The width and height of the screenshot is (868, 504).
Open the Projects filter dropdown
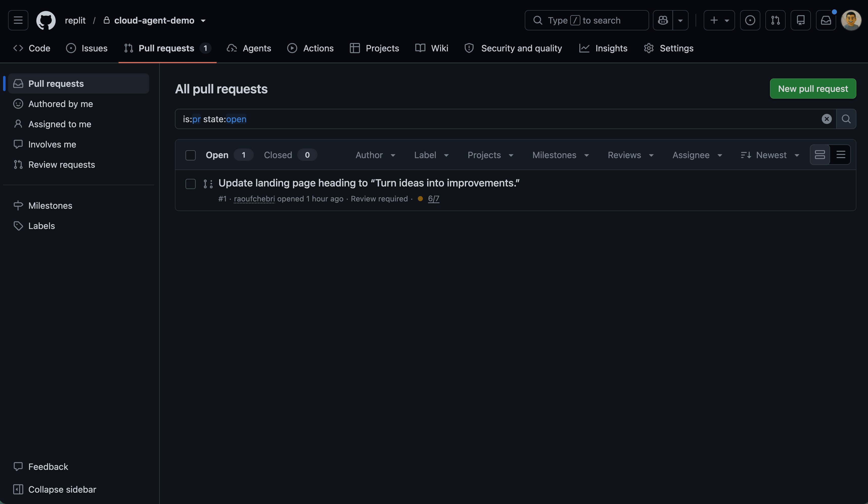point(490,155)
